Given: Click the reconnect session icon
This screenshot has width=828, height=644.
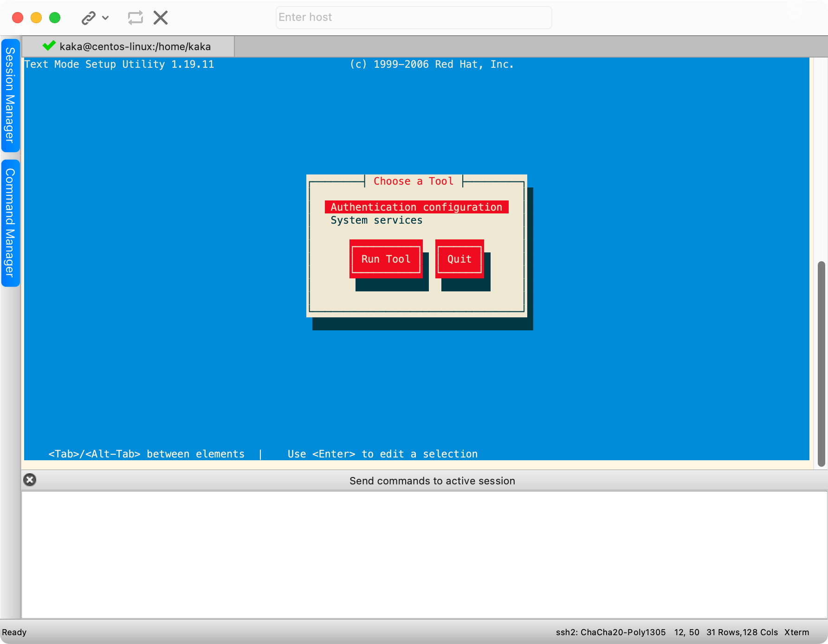Looking at the screenshot, I should pyautogui.click(x=135, y=18).
